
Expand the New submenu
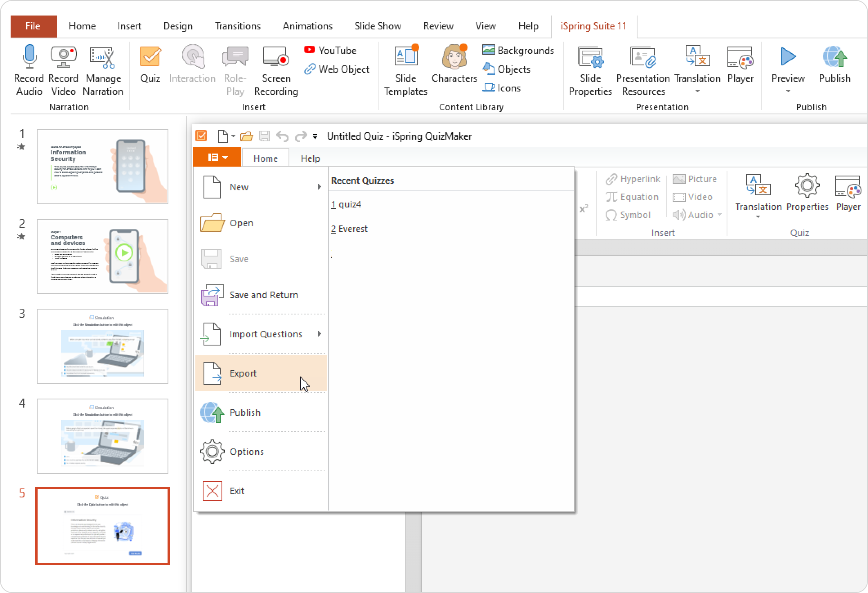point(319,187)
